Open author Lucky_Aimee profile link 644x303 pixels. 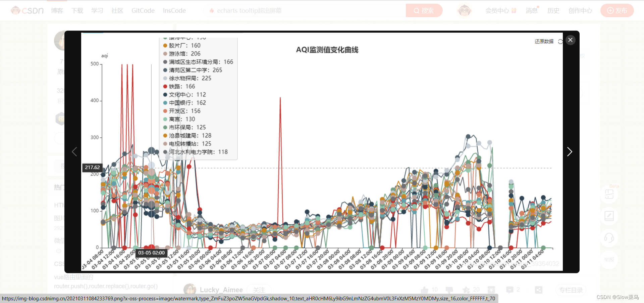[221, 290]
